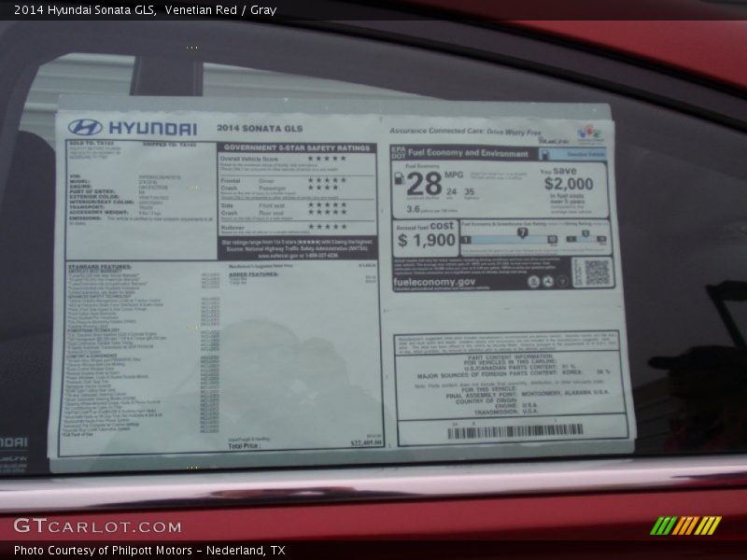This screenshot has height=560, width=747.
Task: Click the Frontal Crash Driver stars
Action: (x=327, y=180)
